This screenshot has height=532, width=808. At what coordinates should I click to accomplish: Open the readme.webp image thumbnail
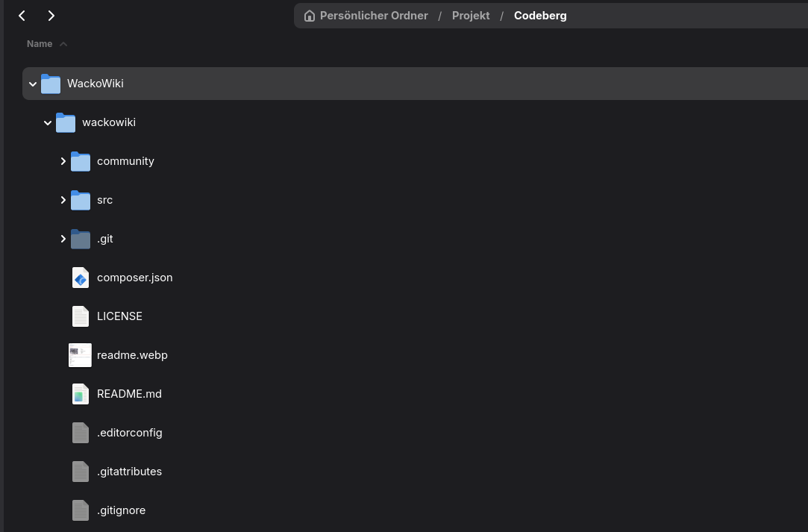[80, 355]
